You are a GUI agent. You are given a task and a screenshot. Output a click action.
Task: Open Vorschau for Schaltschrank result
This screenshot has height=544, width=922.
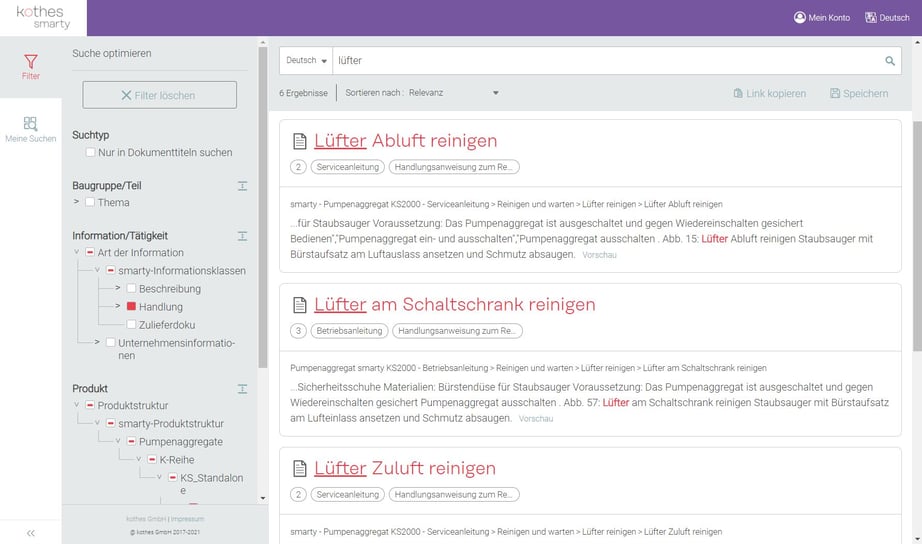coord(536,419)
